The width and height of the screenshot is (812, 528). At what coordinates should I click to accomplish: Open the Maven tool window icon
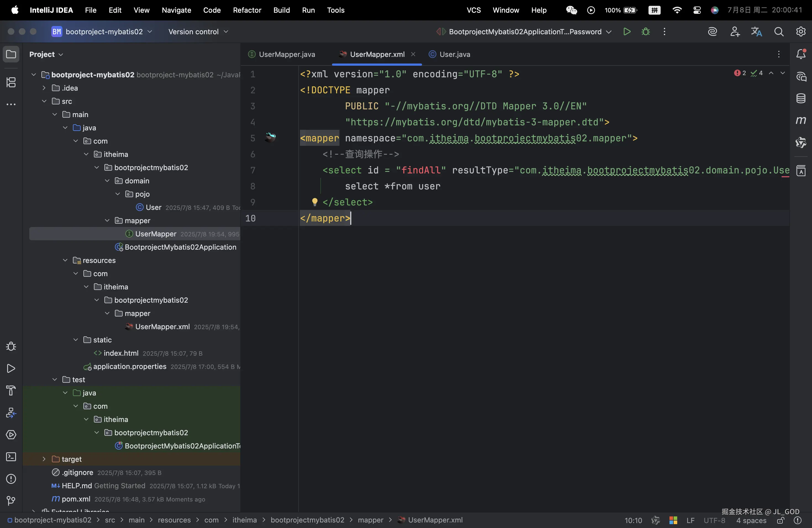click(x=801, y=120)
